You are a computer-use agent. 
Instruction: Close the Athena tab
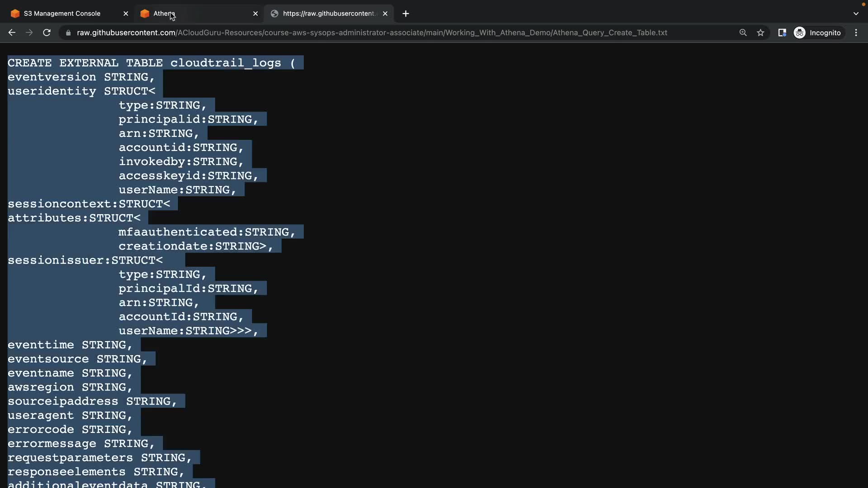(255, 14)
